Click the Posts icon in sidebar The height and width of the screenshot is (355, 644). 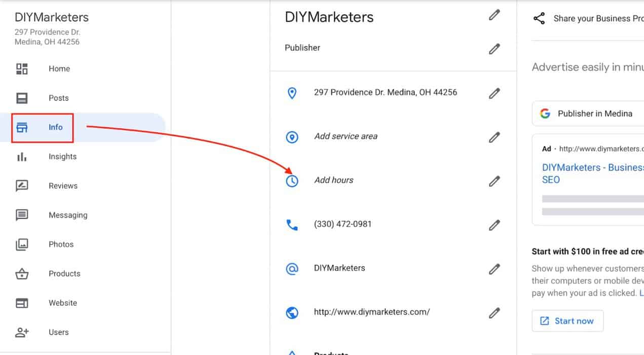click(x=22, y=98)
